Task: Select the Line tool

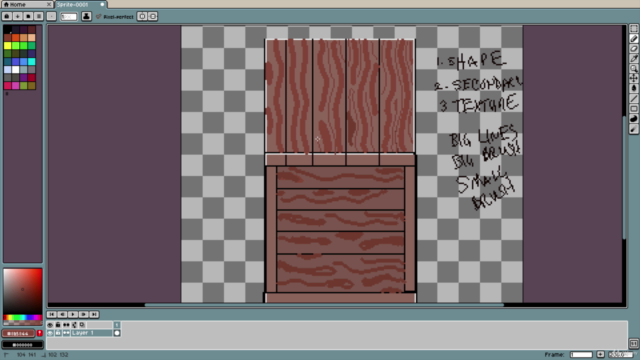Action: 633,99
